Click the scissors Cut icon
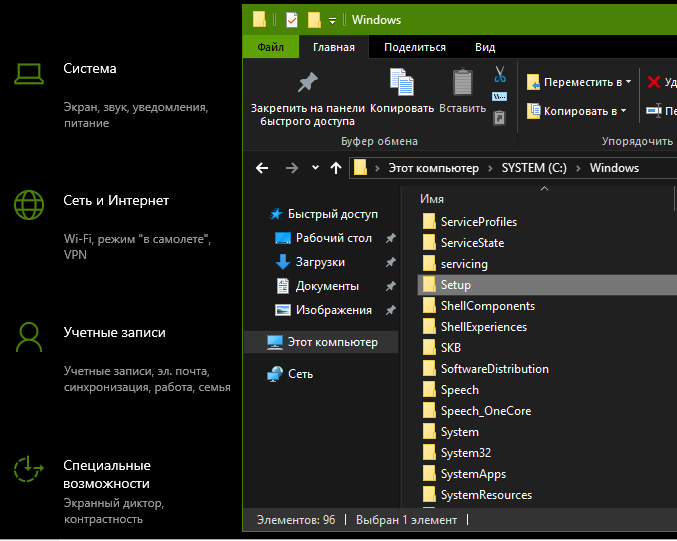The width and height of the screenshot is (677, 541). pos(500,74)
